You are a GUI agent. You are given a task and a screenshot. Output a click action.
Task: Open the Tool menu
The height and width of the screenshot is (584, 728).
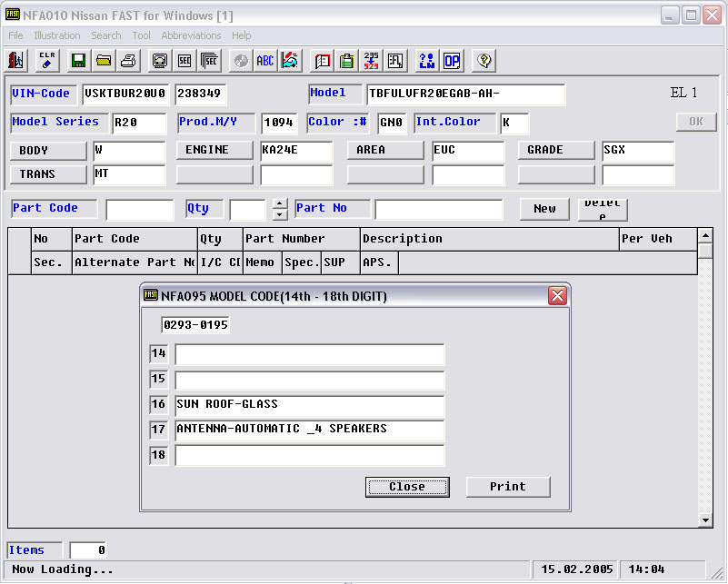(141, 35)
